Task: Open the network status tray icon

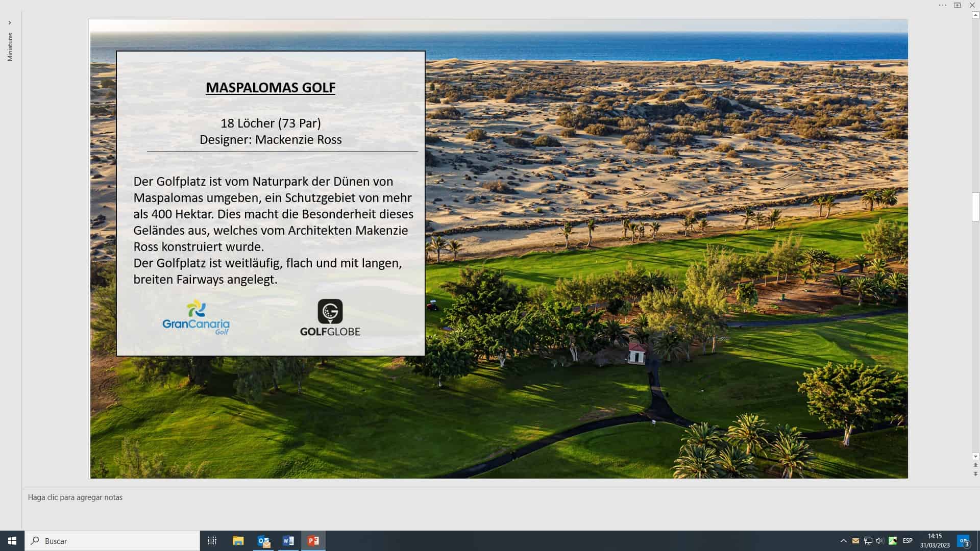Action: pyautogui.click(x=868, y=541)
